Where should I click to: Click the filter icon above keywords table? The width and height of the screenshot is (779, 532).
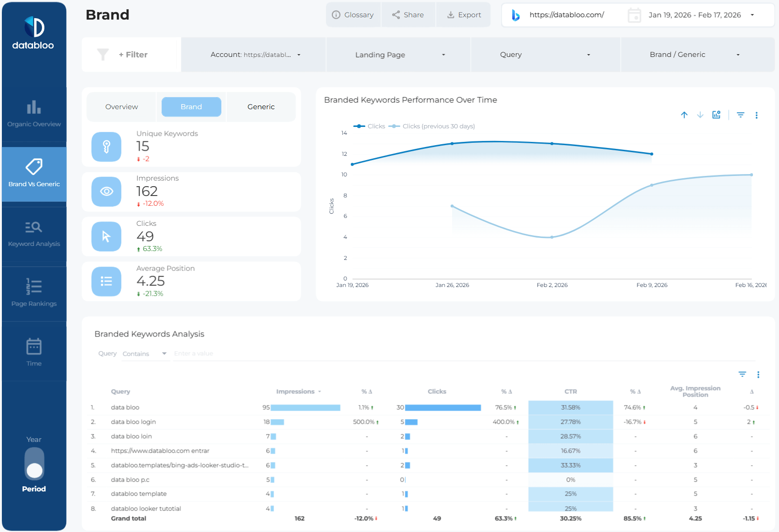pos(742,374)
